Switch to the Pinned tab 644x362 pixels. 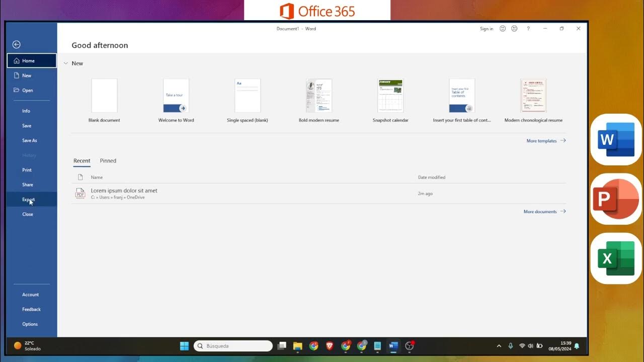(x=108, y=161)
